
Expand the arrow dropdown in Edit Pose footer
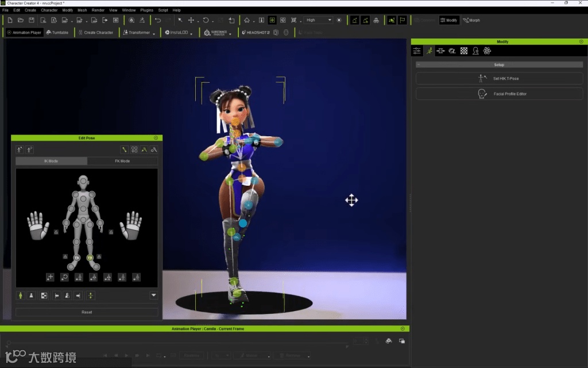point(154,296)
